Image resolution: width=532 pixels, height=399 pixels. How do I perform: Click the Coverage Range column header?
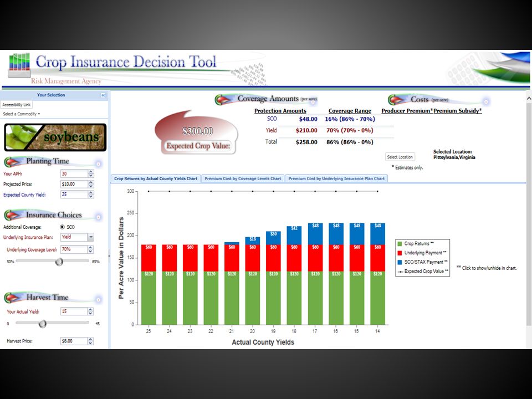pos(350,111)
